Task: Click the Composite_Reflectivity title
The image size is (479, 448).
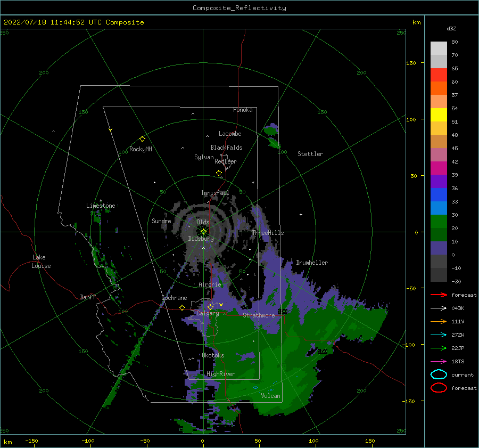Action: tap(240, 8)
